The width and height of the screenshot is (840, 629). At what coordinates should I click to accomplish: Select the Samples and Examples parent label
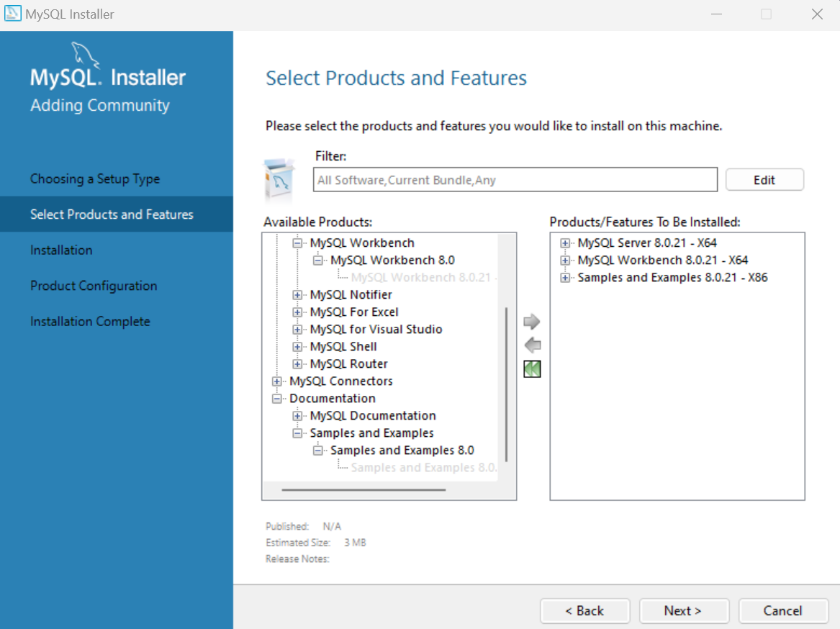(372, 433)
